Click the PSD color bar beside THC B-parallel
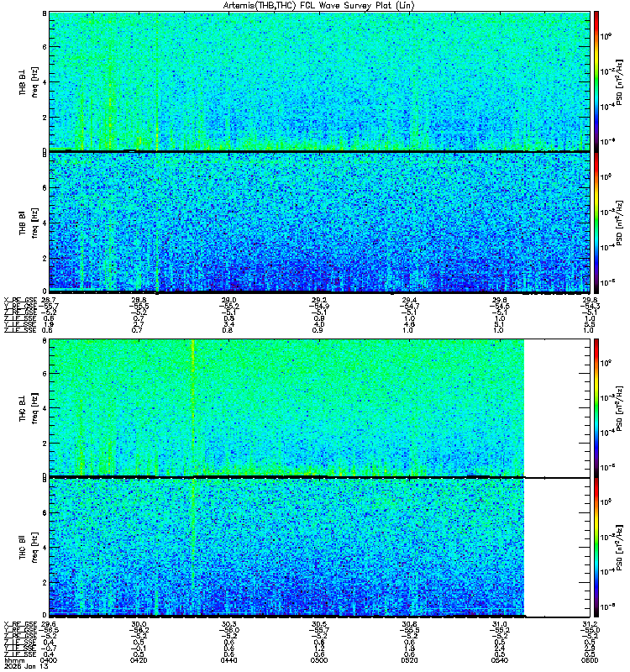The height and width of the screenshot is (672, 630). tap(596, 548)
